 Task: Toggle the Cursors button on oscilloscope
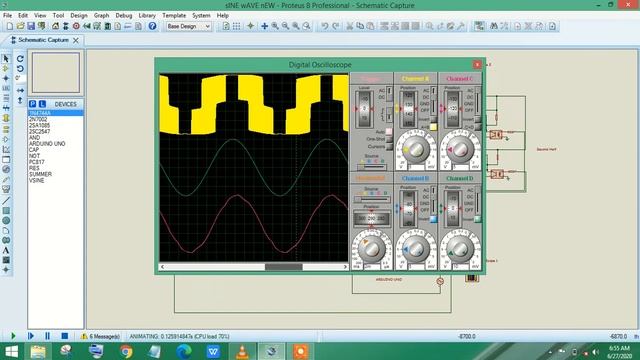tap(389, 147)
